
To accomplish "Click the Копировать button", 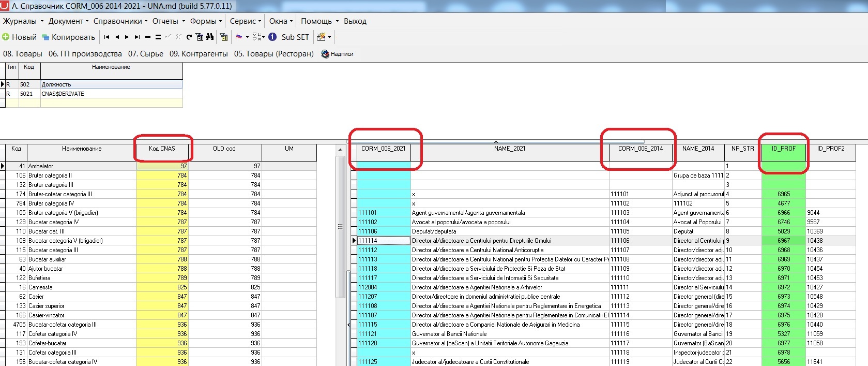I will pos(69,37).
